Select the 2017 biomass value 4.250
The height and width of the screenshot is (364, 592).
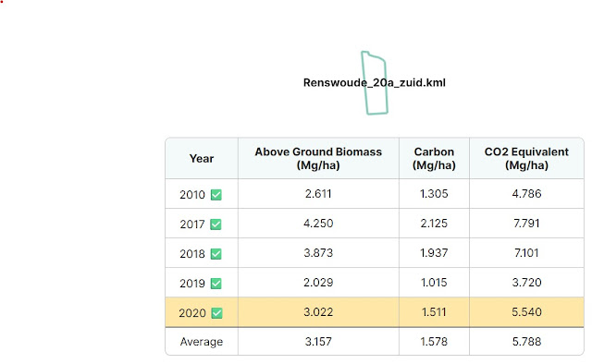pos(318,224)
